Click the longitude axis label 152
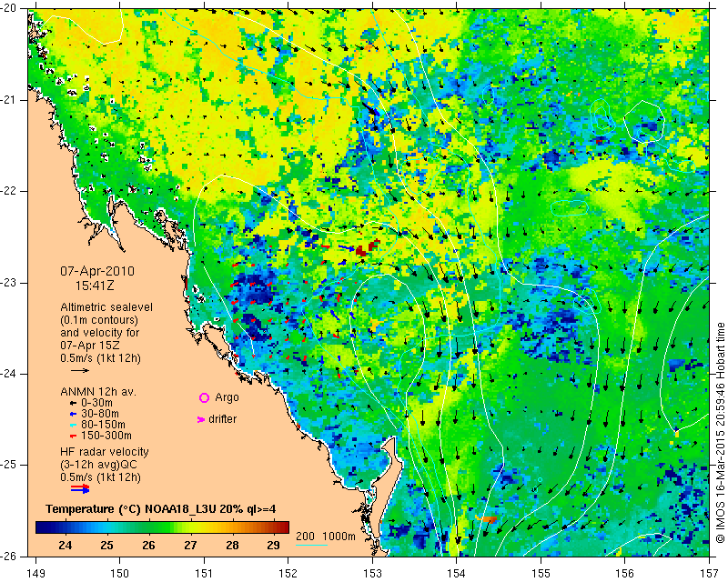The height and width of the screenshot is (582, 728). coord(288,573)
